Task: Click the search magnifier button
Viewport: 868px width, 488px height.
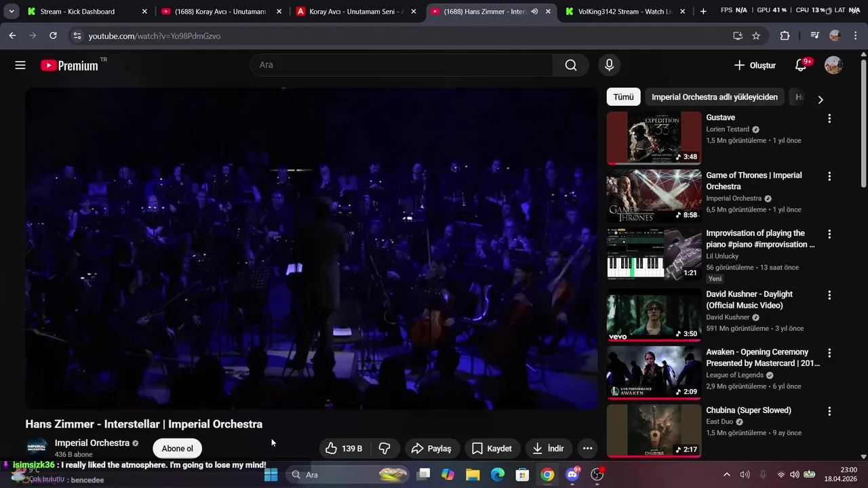Action: tap(571, 65)
